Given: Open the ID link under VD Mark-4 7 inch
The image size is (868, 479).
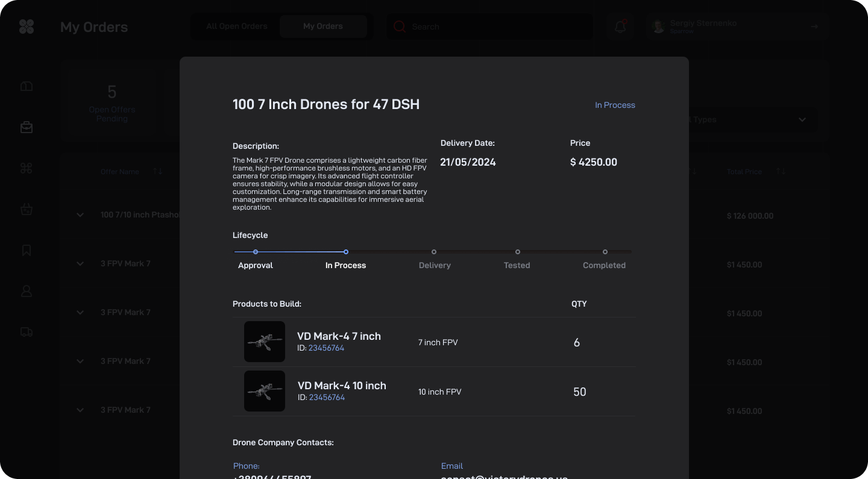Looking at the screenshot, I should coord(326,348).
